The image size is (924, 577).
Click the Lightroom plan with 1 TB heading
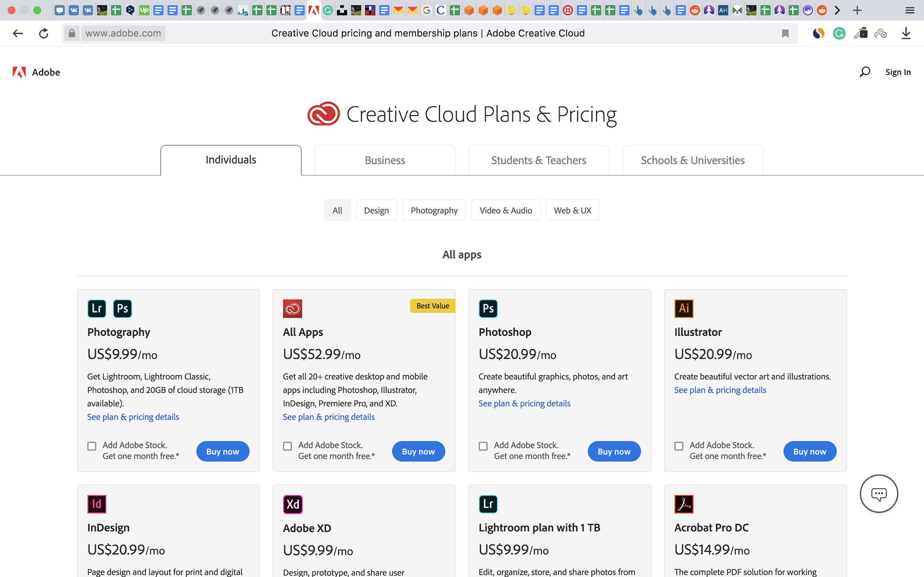coord(539,528)
